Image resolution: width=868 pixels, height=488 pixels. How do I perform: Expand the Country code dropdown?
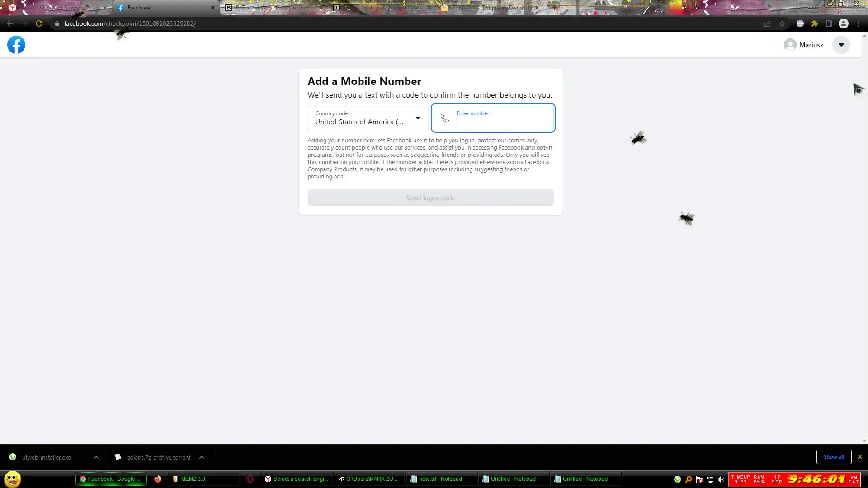point(368,118)
